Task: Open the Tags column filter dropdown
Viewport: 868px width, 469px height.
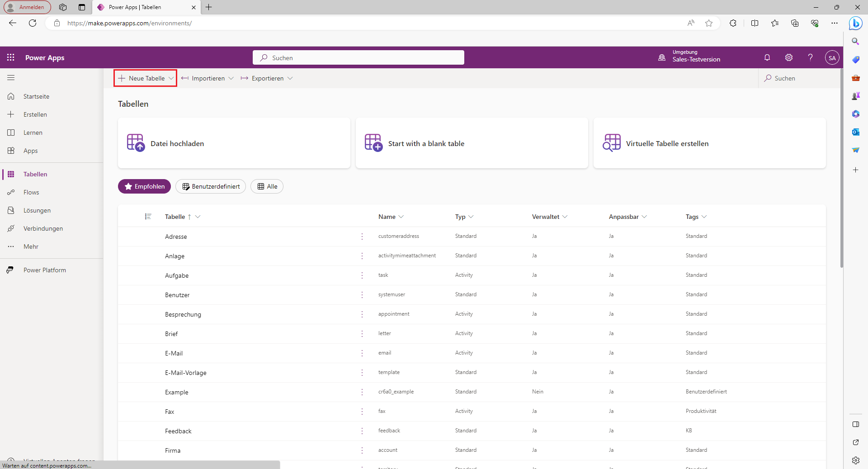Action: coord(704,217)
